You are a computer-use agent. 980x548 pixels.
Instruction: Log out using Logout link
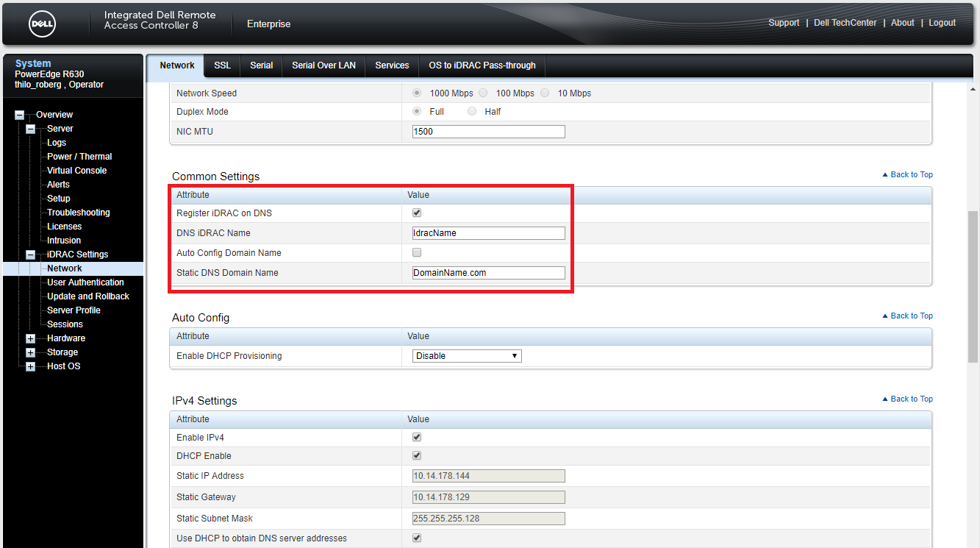(942, 23)
